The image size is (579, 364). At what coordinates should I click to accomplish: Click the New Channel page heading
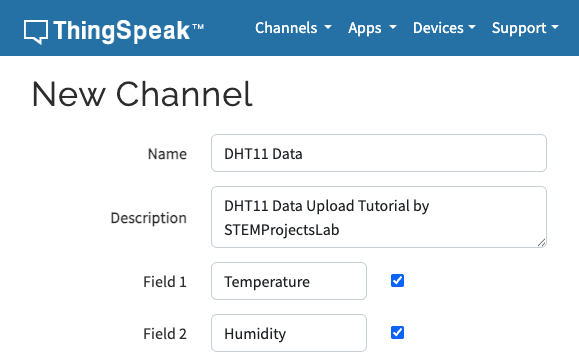click(142, 94)
